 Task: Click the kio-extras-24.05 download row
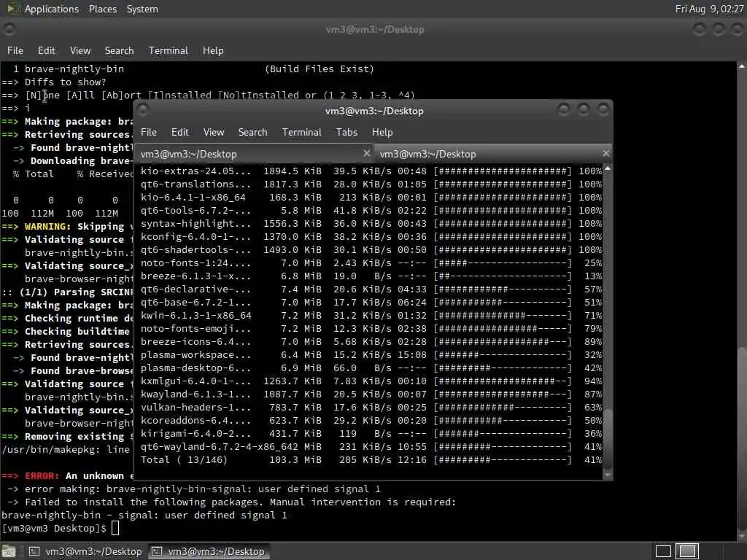(371, 171)
